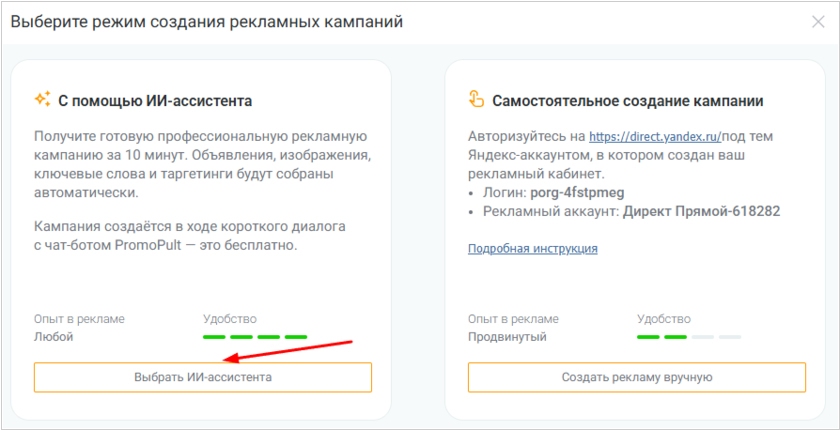Click the account name 'Директ Прямой-618282'
The width and height of the screenshot is (840, 430).
[x=701, y=211]
